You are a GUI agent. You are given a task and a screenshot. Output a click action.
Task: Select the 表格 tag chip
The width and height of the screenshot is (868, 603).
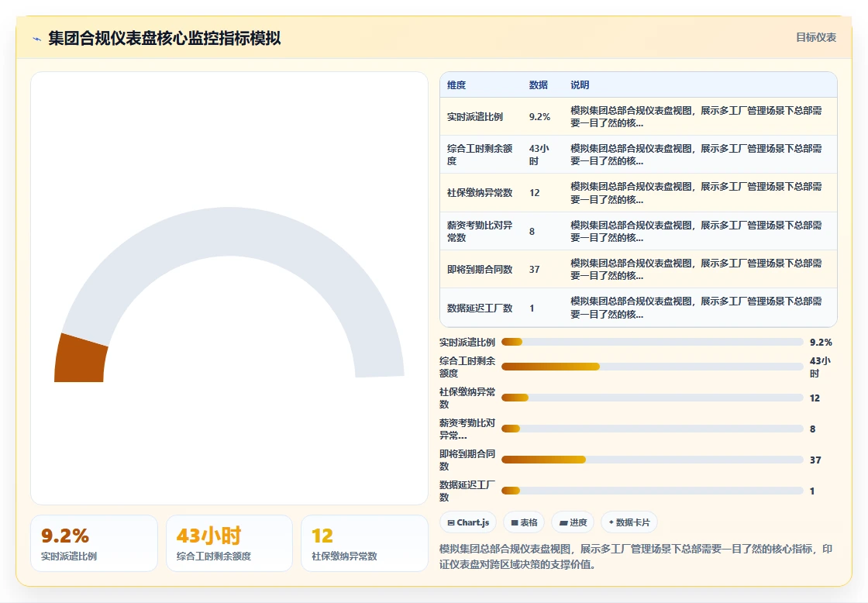[524, 522]
